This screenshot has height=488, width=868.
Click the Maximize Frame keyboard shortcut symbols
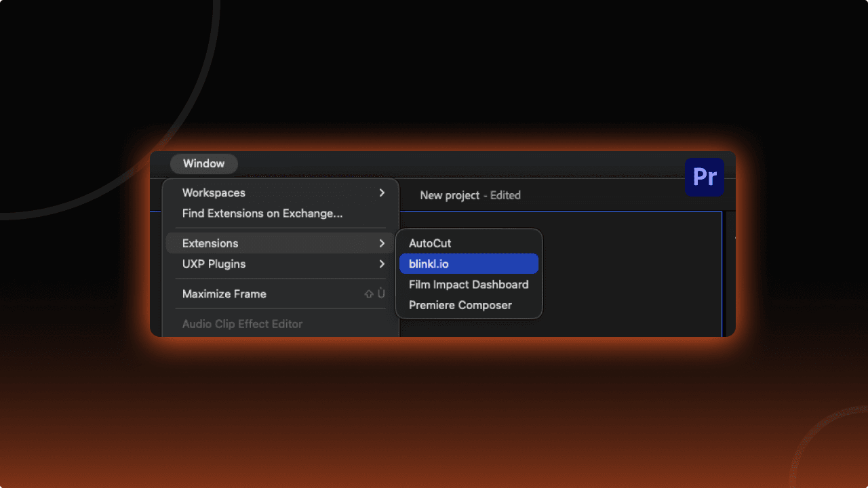coord(374,293)
